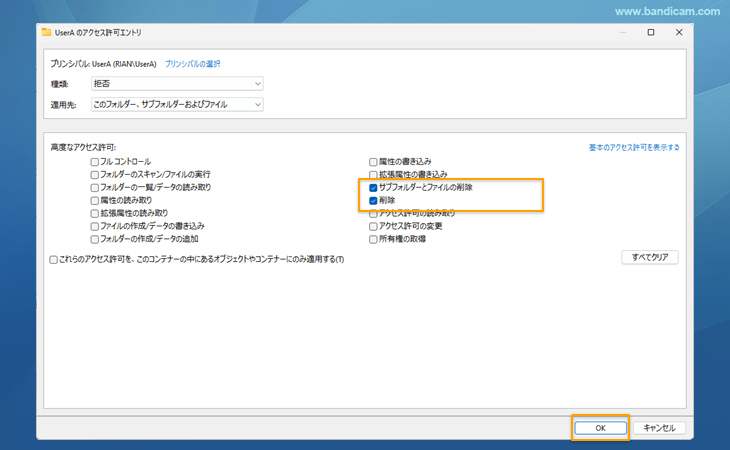The width and height of the screenshot is (730, 450).
Task: Maximize the UserA permission entry window
Action: (650, 32)
